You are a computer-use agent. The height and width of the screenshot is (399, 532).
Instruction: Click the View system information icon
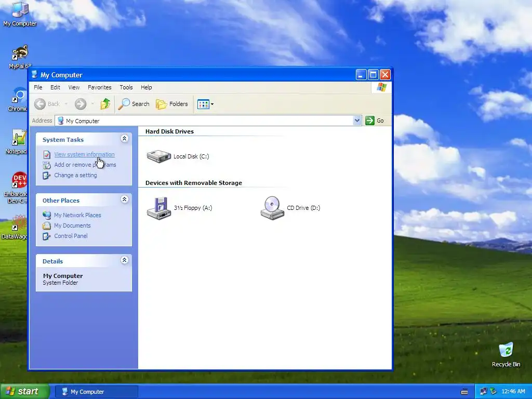(x=47, y=155)
